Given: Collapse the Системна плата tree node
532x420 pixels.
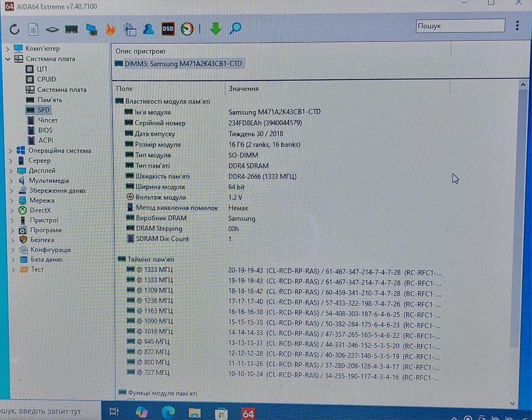Looking at the screenshot, I should tap(8, 59).
